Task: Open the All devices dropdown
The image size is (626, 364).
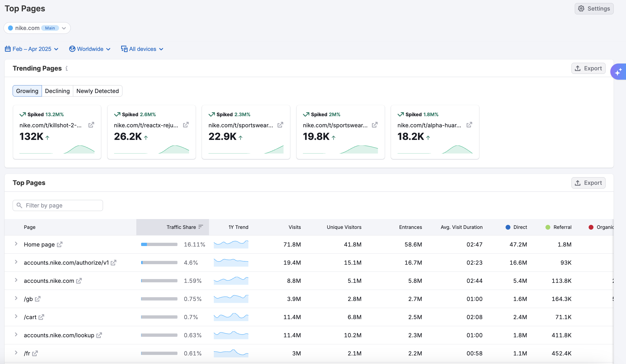Action: [142, 49]
